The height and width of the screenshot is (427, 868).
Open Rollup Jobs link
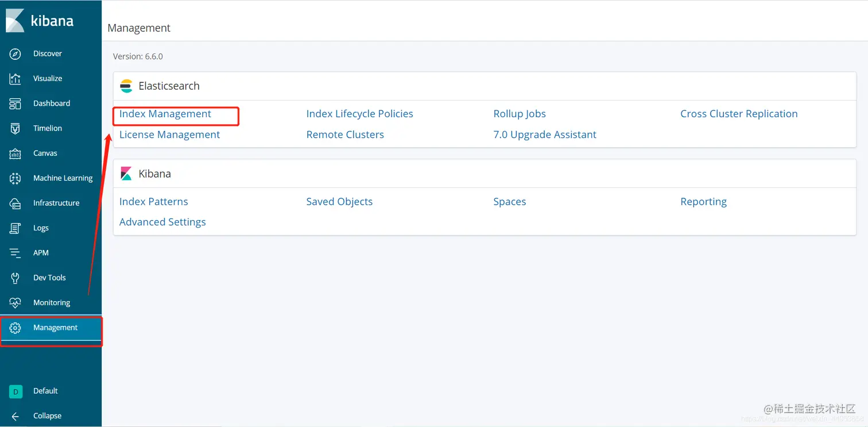pyautogui.click(x=520, y=114)
